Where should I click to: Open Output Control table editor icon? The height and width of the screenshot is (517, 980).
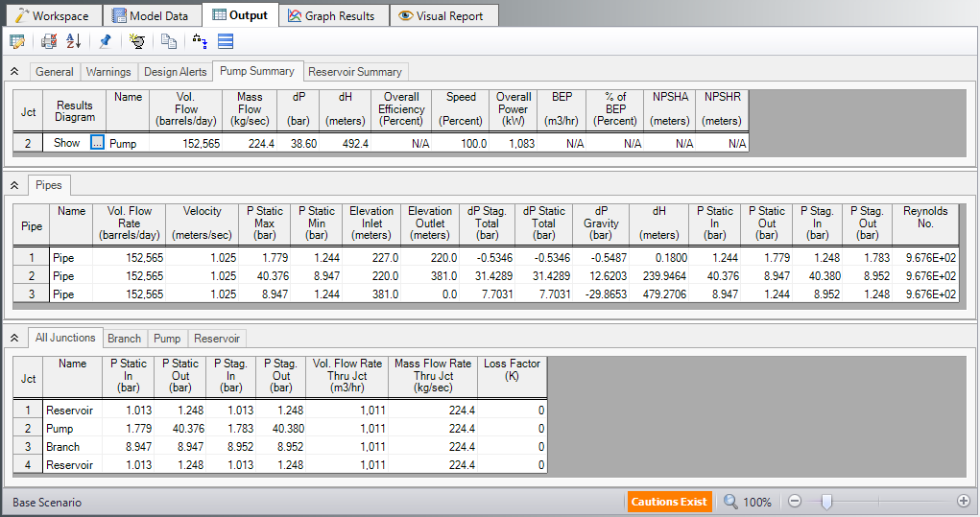[17, 41]
